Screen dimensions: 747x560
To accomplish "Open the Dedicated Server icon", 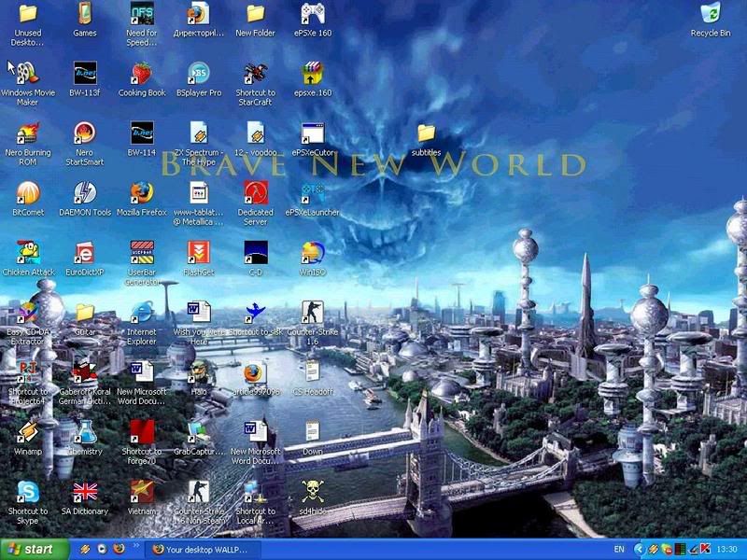I will (255, 193).
